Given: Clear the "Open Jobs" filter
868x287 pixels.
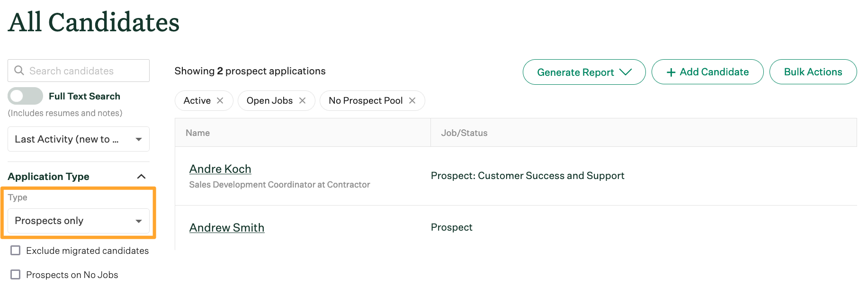Looking at the screenshot, I should (x=303, y=100).
